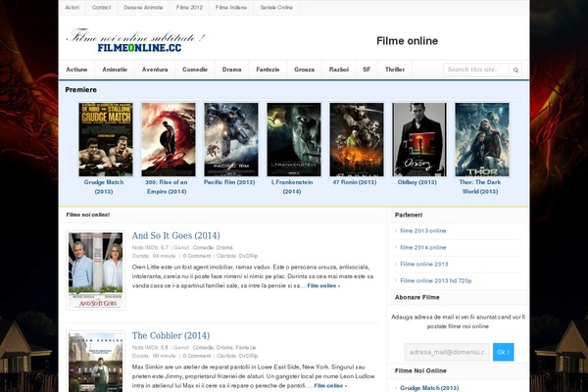The width and height of the screenshot is (588, 392).
Task: Open the Pacific Rim poster thumbnail
Action: tap(231, 139)
